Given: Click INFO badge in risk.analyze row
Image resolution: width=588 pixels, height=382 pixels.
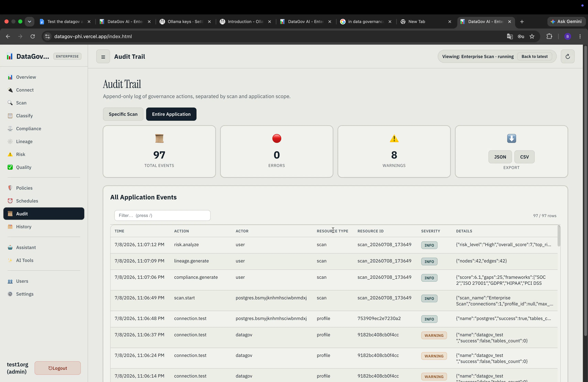Looking at the screenshot, I should click(x=429, y=245).
